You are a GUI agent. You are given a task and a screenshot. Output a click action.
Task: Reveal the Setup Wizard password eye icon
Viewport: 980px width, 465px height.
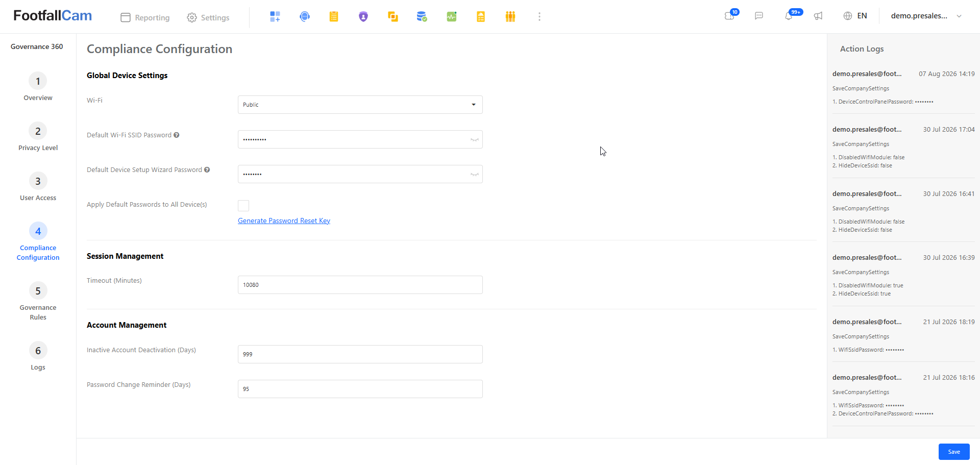click(475, 174)
